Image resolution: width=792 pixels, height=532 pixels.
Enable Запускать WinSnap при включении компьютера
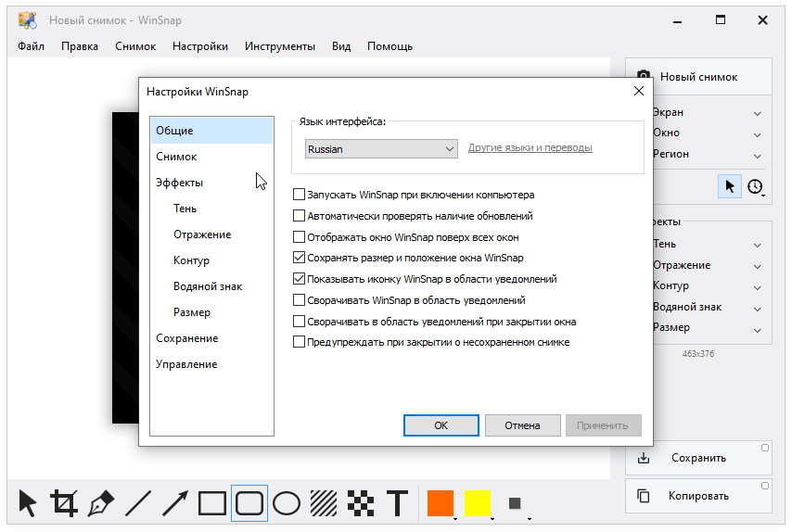click(299, 195)
